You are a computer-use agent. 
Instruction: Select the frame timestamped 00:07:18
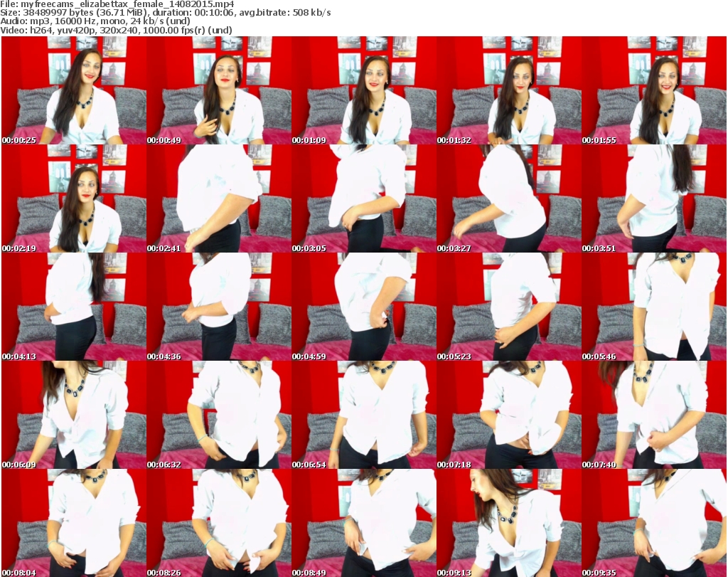(x=509, y=415)
